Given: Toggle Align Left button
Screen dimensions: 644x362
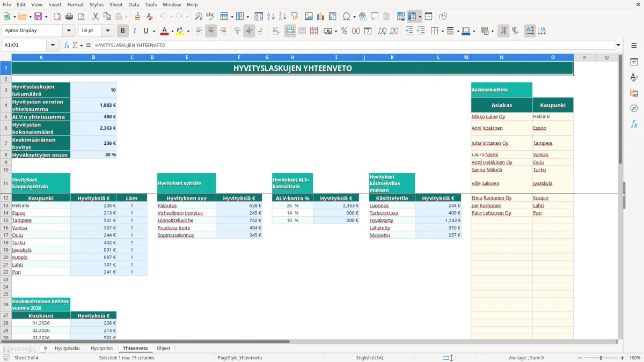Looking at the screenshot, I should click(199, 31).
